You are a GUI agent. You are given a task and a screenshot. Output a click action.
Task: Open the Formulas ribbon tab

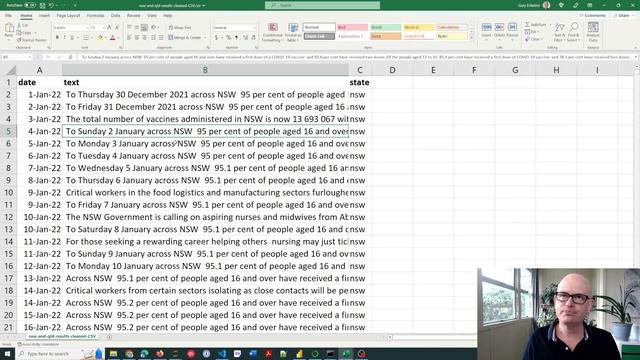[x=96, y=16]
